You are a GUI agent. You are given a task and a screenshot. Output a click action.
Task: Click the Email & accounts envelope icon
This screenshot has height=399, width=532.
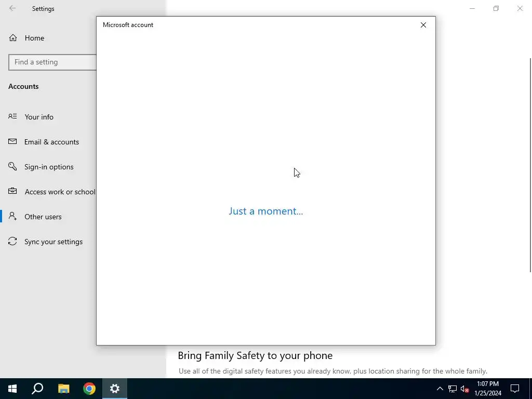pos(12,141)
